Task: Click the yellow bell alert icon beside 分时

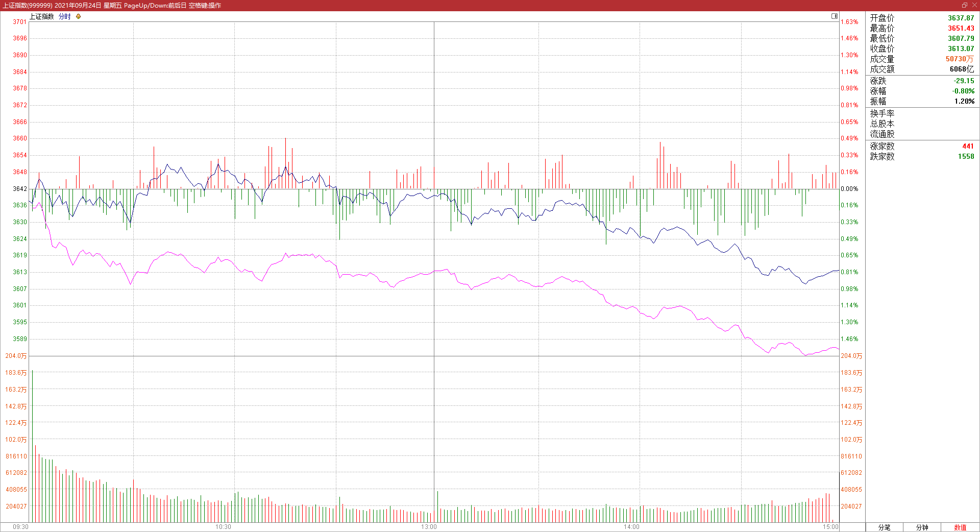Action: click(78, 16)
